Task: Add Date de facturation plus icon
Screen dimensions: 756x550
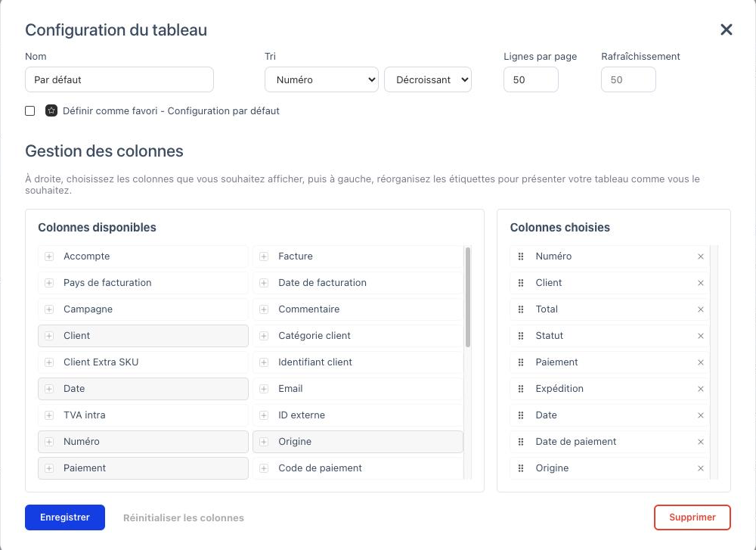Action: [264, 283]
